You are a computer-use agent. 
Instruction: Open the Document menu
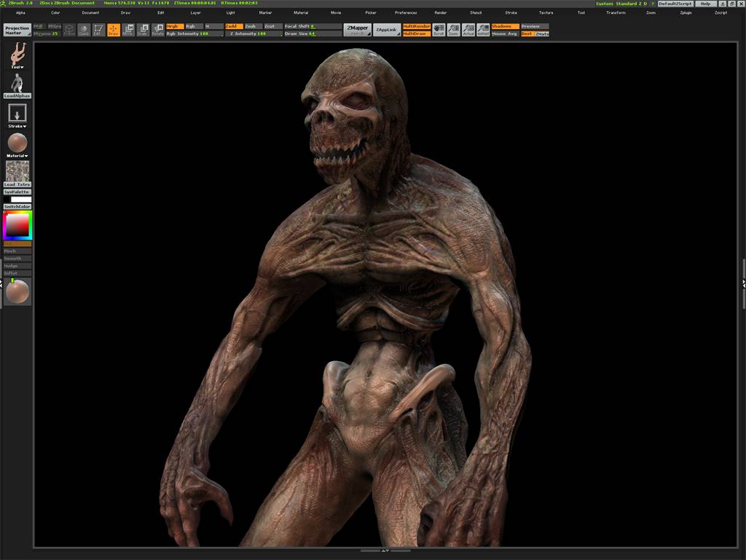pyautogui.click(x=90, y=13)
